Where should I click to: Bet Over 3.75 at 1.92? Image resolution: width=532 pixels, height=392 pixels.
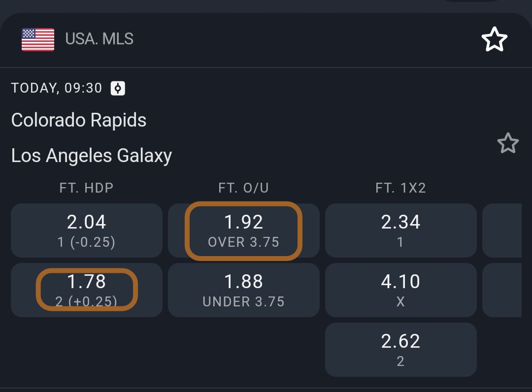pos(243,230)
